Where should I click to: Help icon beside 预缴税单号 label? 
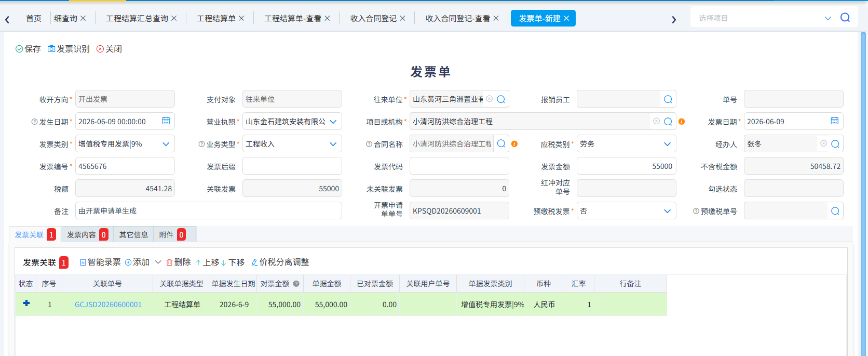(696, 211)
